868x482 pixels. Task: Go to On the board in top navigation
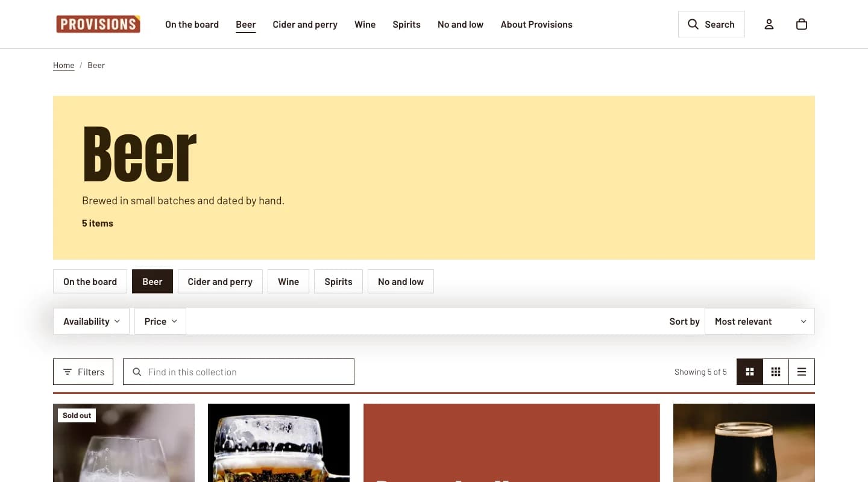(192, 24)
